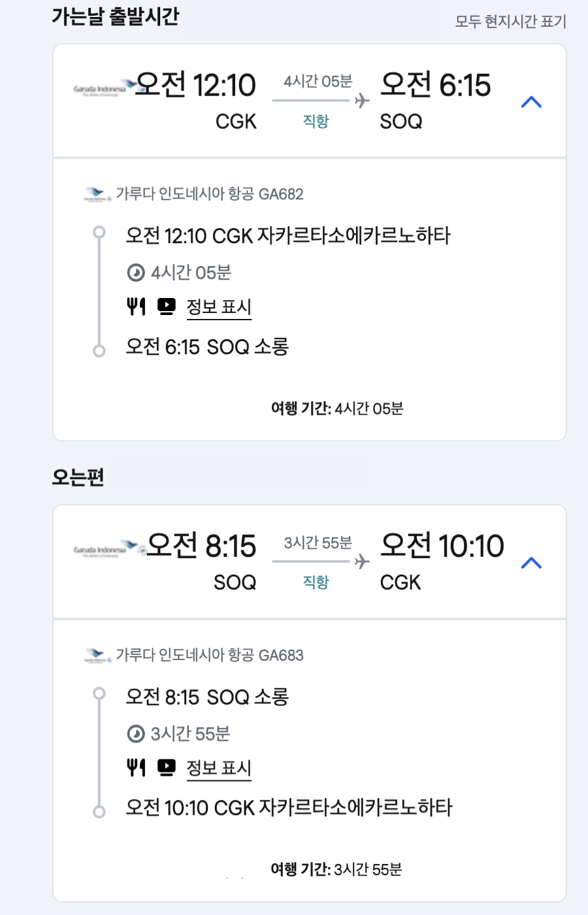
Task: Click the clock icon next to 4시간 05분
Action: click(136, 273)
